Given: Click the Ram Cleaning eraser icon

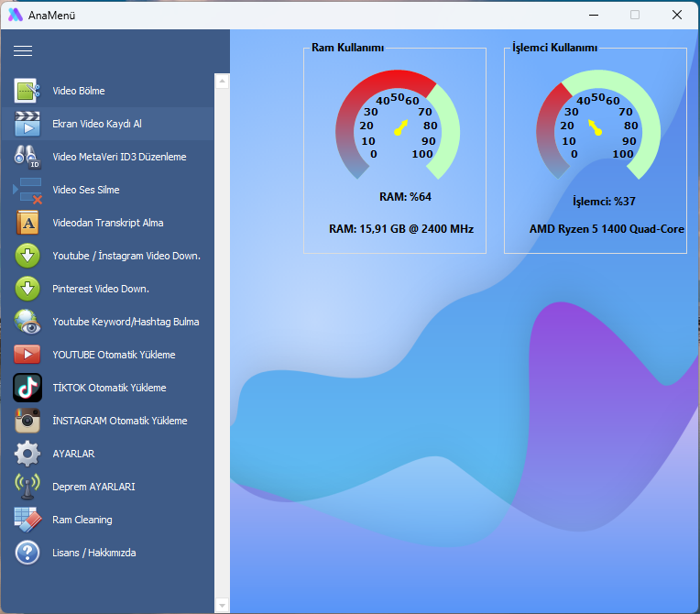Looking at the screenshot, I should [x=27, y=520].
